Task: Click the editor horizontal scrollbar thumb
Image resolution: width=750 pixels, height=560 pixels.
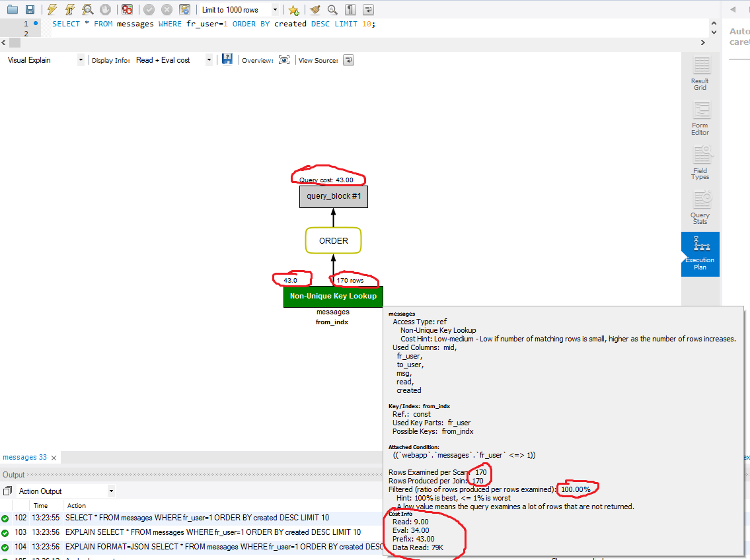Action: [15, 42]
